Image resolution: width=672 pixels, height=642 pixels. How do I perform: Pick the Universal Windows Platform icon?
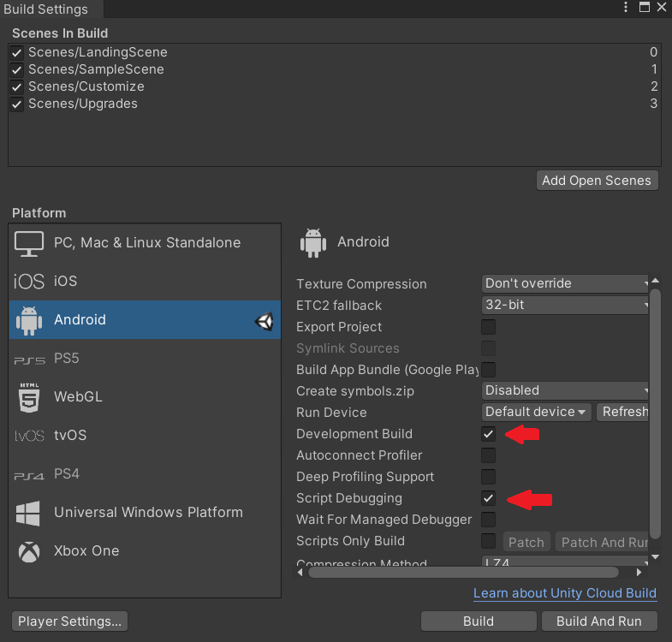pyautogui.click(x=28, y=513)
